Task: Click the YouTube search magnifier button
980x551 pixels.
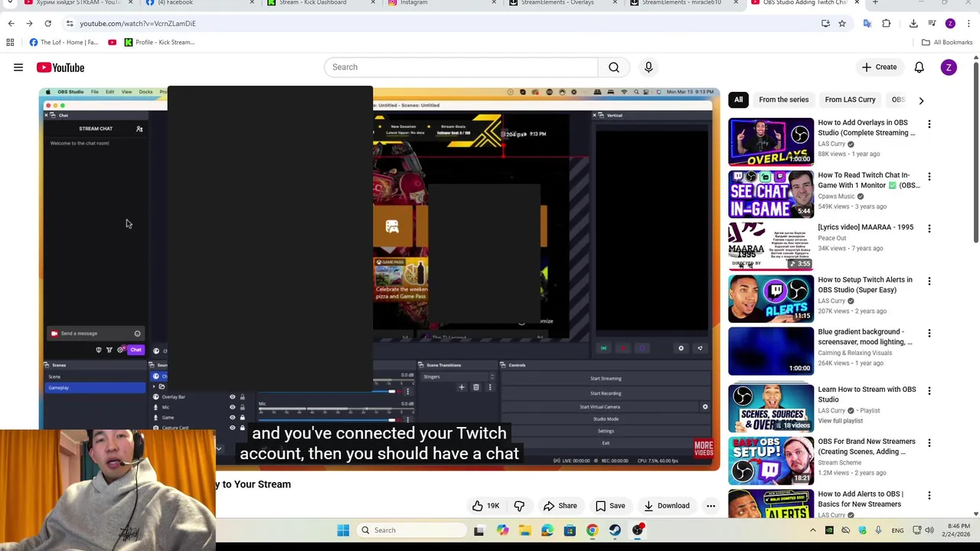Action: pos(614,67)
